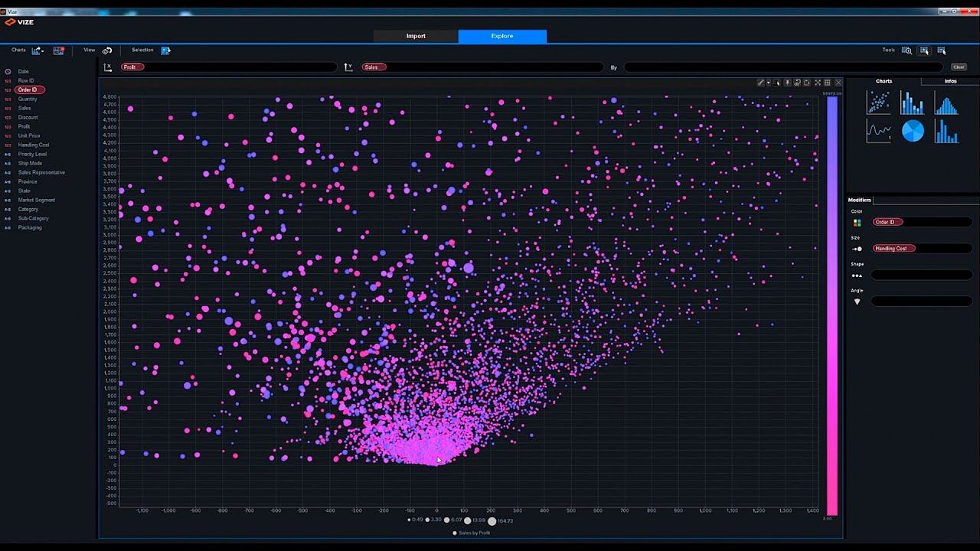Click the vertical color gradient scale bar

coord(831,306)
